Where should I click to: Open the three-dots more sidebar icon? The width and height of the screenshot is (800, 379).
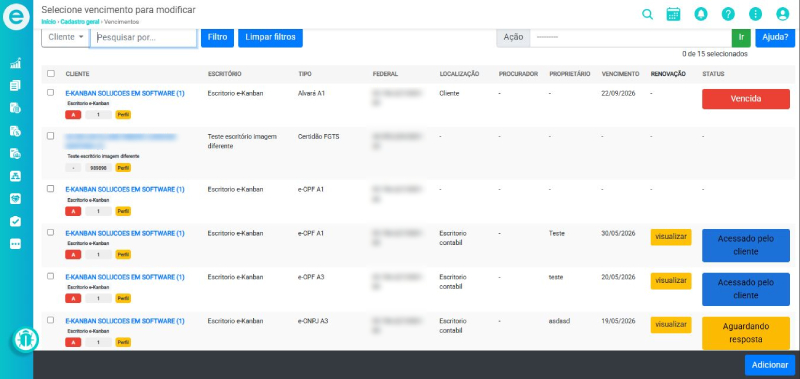pos(15,244)
